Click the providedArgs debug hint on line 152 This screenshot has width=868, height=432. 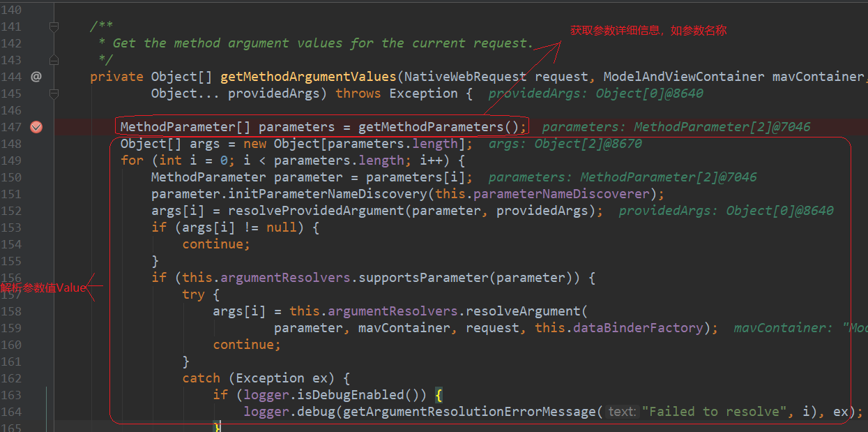pos(726,211)
